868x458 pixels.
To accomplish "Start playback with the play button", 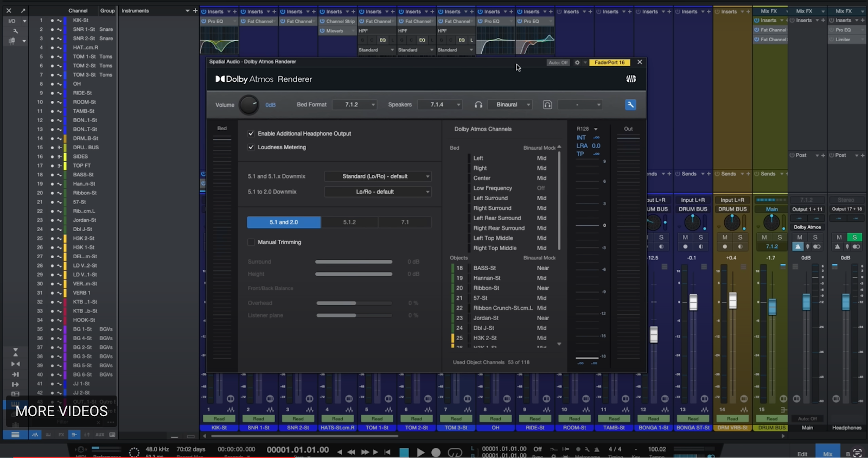I will click(x=420, y=452).
